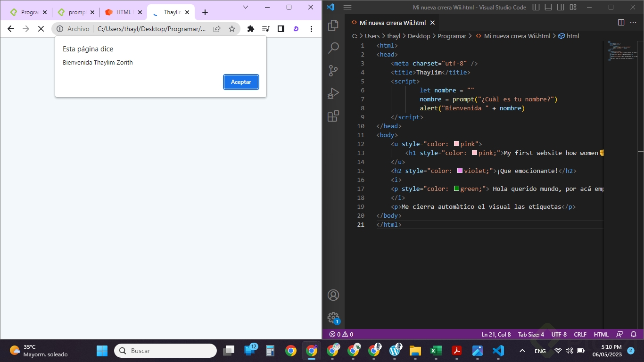Open the Manage gear menu in VS Code
This screenshot has height=362, width=644.
coord(333,317)
